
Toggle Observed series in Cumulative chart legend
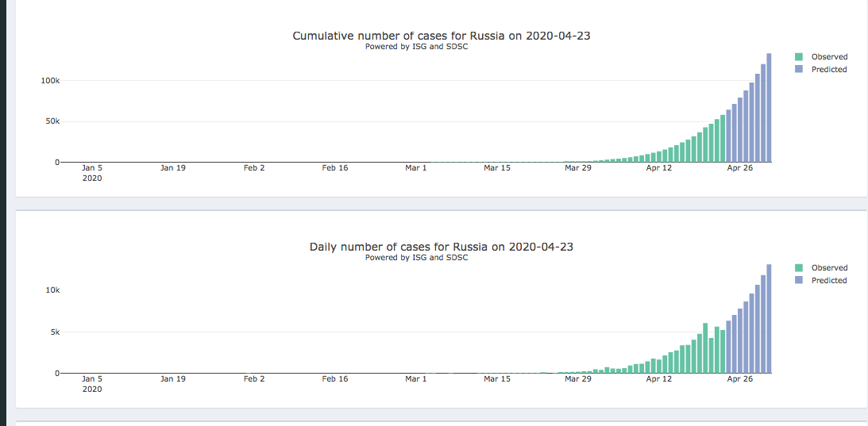point(829,57)
